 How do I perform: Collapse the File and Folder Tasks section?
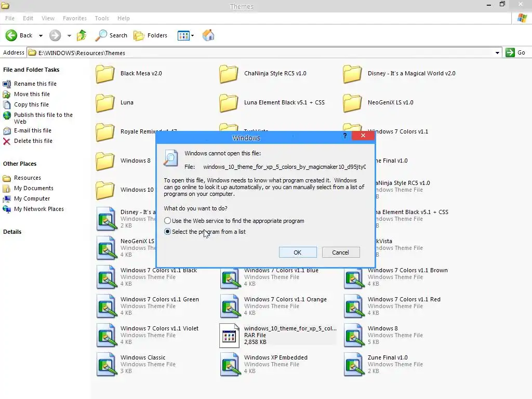point(31,70)
